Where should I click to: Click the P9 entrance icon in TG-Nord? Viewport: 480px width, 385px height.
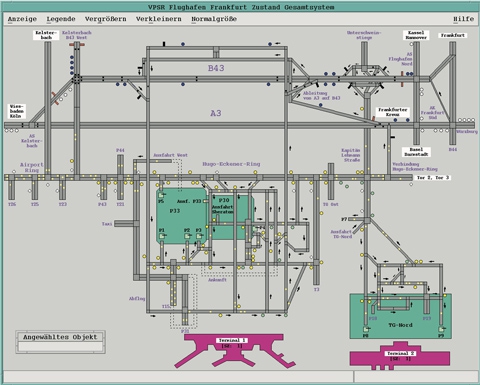point(441,330)
